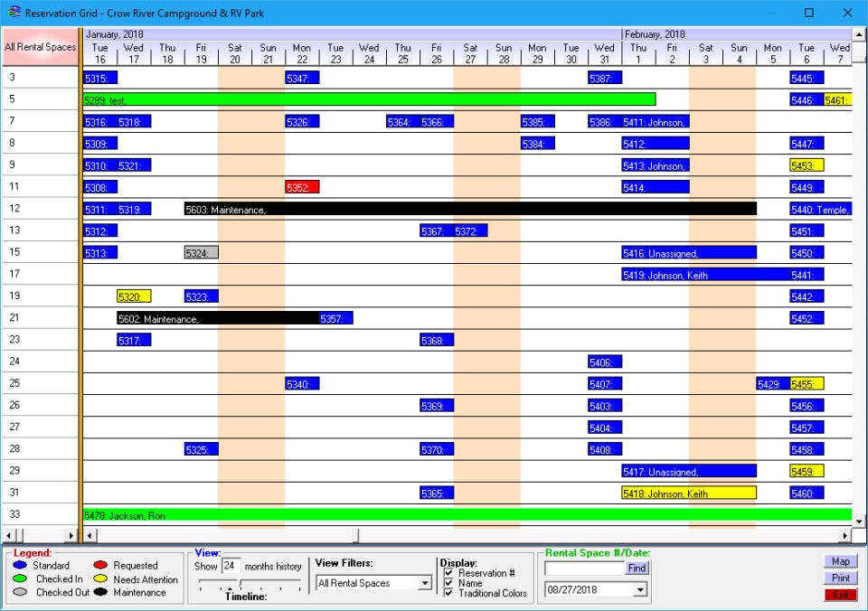Select the yellow reservation 5453

(807, 164)
